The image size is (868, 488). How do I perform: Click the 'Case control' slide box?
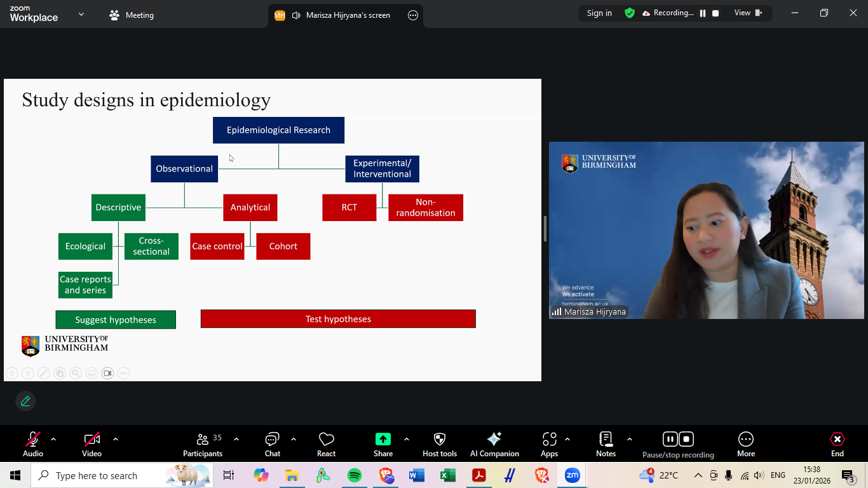(x=217, y=246)
